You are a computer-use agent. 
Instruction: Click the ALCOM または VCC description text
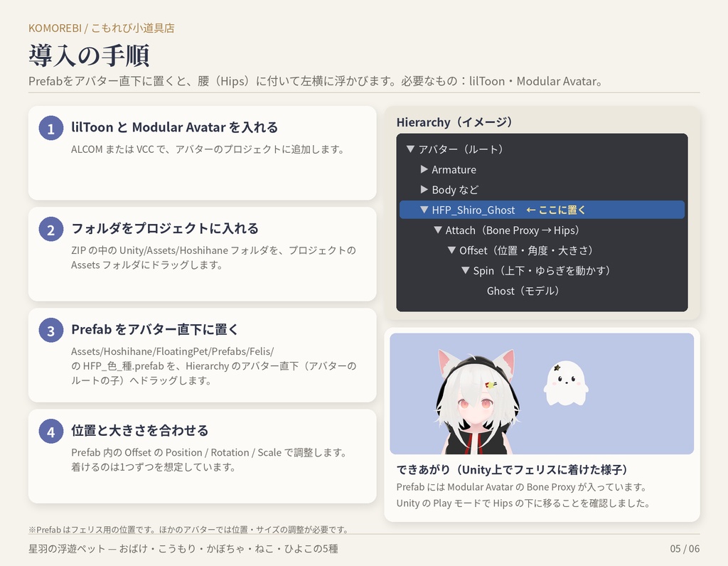[208, 149]
